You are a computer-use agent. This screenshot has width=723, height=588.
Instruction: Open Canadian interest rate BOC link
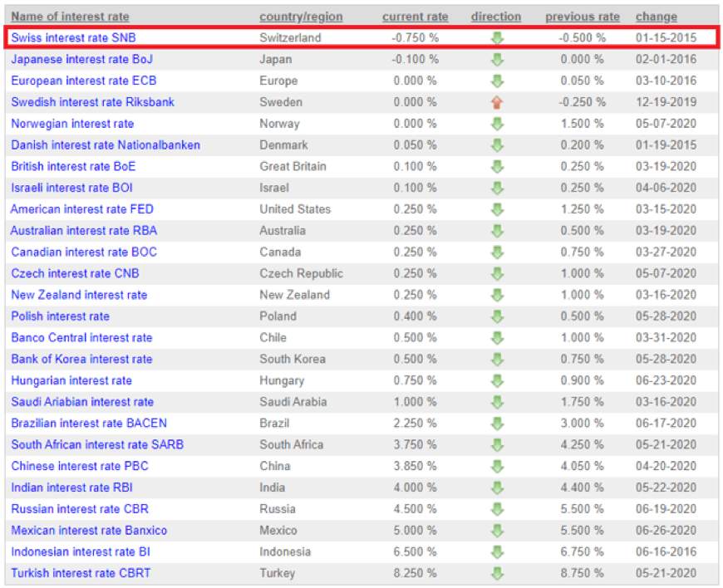(84, 252)
